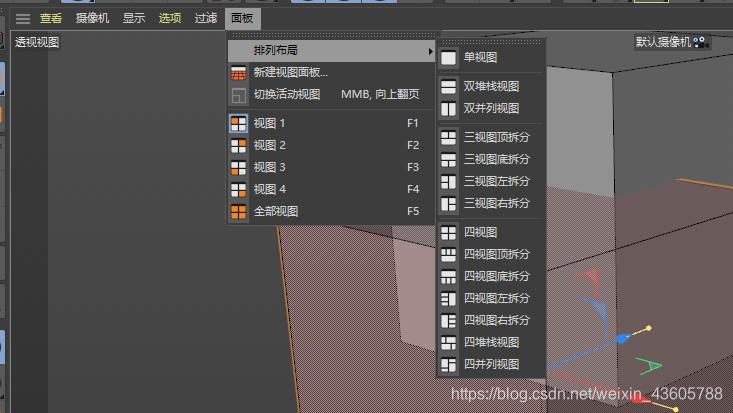
Task: Open the 选项 menu
Action: (170, 18)
